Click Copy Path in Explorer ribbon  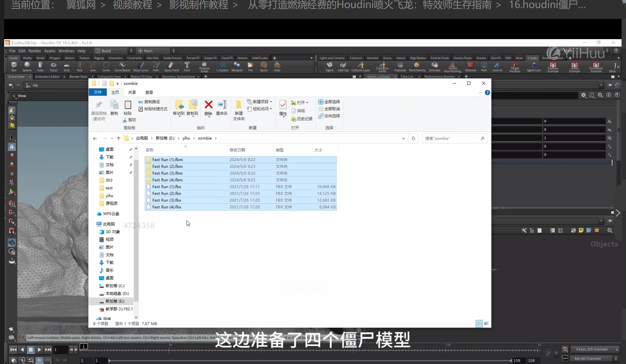pos(149,102)
